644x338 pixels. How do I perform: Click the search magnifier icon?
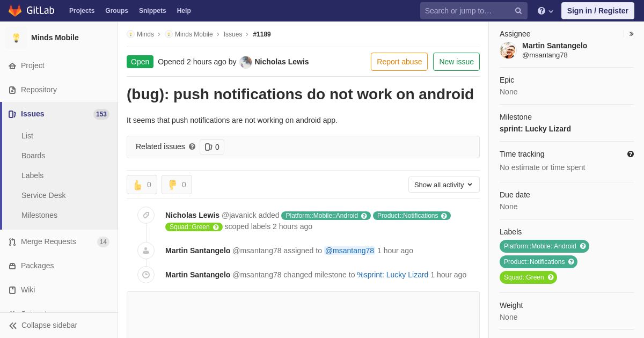[518, 11]
